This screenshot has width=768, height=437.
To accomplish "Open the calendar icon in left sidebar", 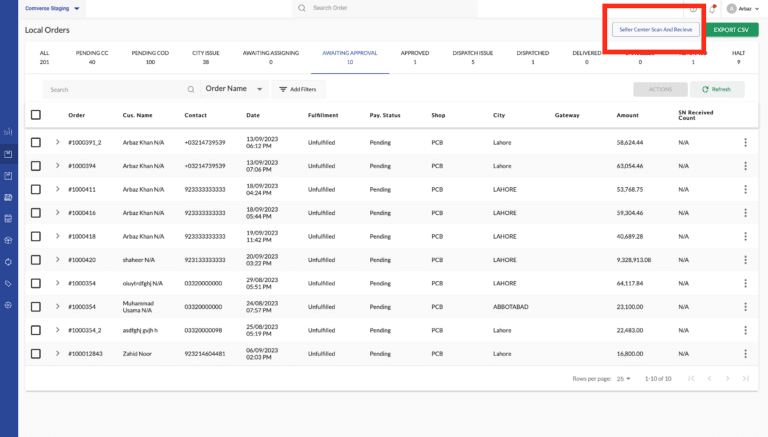I will [x=8, y=218].
